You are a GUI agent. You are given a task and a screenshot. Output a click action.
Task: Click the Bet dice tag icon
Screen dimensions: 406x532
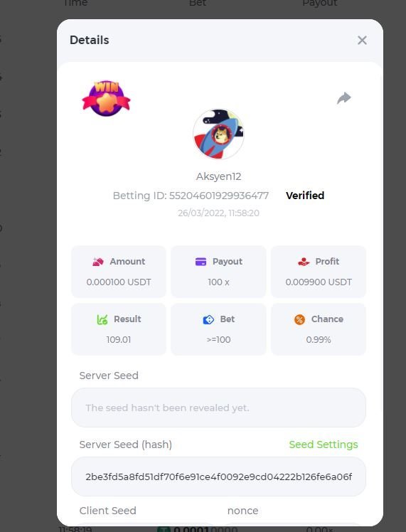[208, 319]
